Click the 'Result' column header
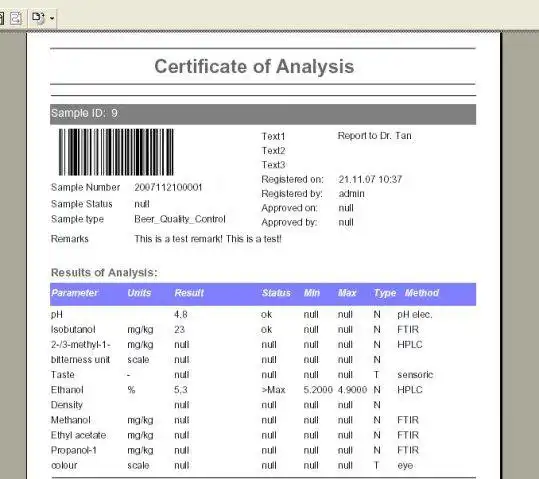 pyautogui.click(x=189, y=293)
